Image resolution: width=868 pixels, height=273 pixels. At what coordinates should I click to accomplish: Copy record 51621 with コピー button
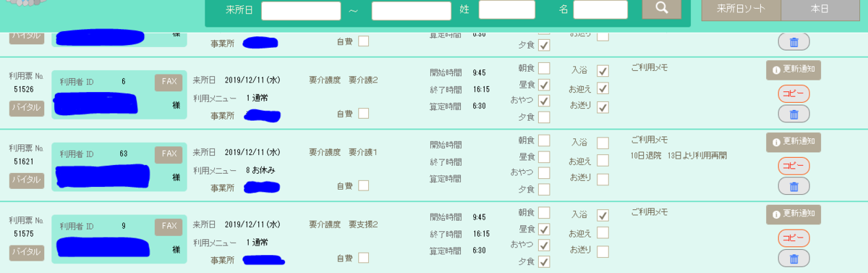793,166
